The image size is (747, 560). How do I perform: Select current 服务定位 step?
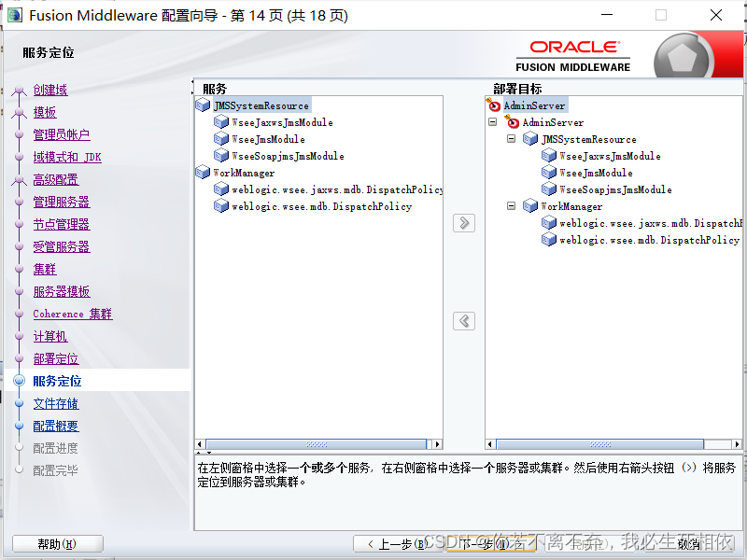[x=57, y=381]
